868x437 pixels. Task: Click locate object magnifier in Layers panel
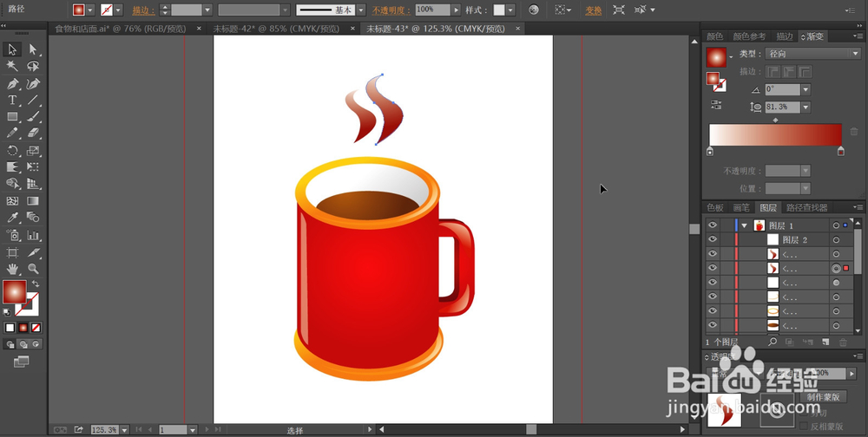[x=773, y=342]
